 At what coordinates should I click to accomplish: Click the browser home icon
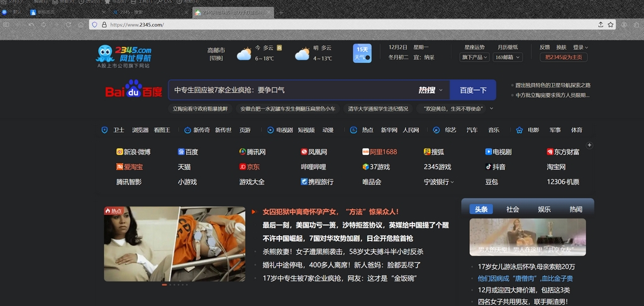(x=81, y=25)
